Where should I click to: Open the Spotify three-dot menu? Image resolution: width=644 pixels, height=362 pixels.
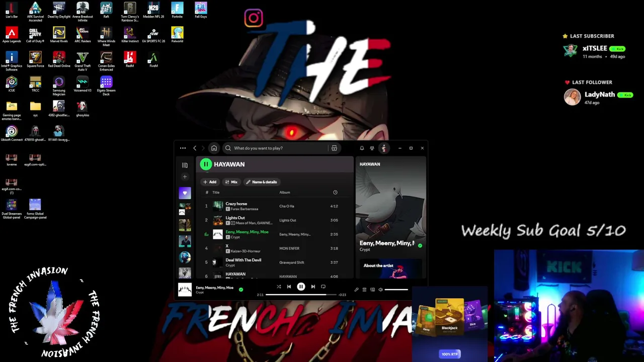click(183, 148)
